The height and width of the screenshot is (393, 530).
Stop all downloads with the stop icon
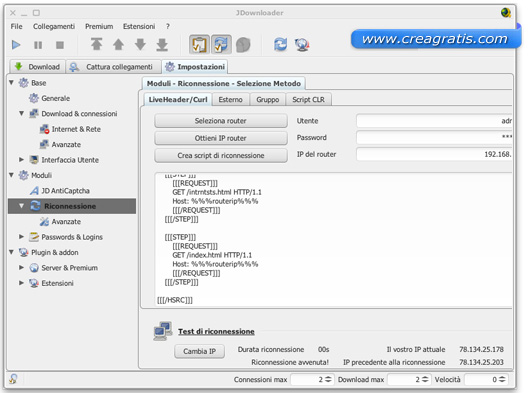click(60, 45)
